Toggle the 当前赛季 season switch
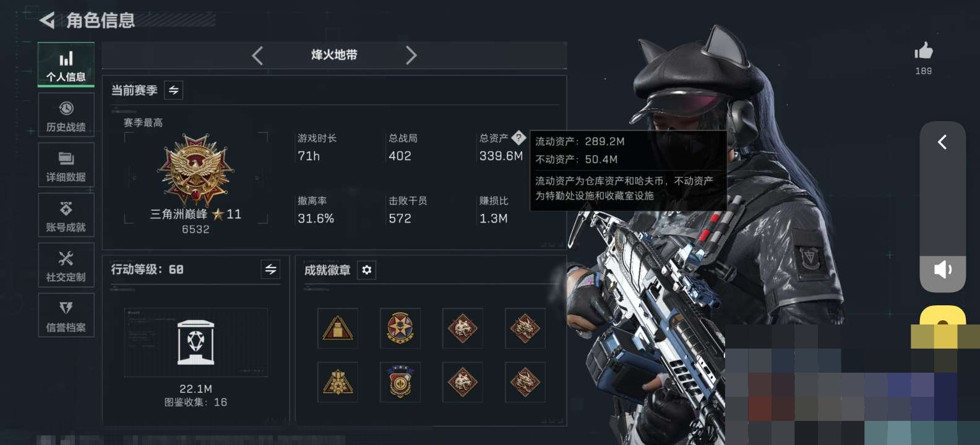This screenshot has height=445, width=980. 174,90
